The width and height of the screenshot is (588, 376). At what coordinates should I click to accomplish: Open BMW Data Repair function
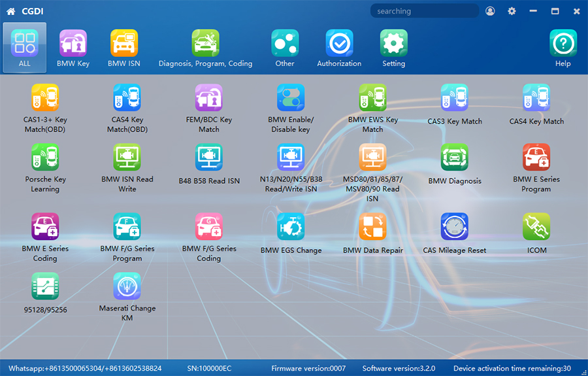click(372, 227)
